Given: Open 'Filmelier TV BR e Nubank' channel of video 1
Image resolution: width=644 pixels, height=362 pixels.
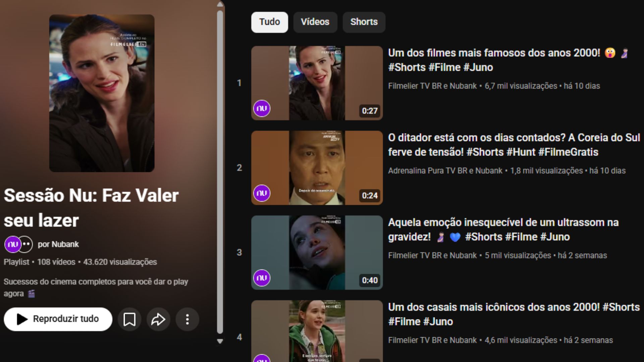Looking at the screenshot, I should coord(432,86).
